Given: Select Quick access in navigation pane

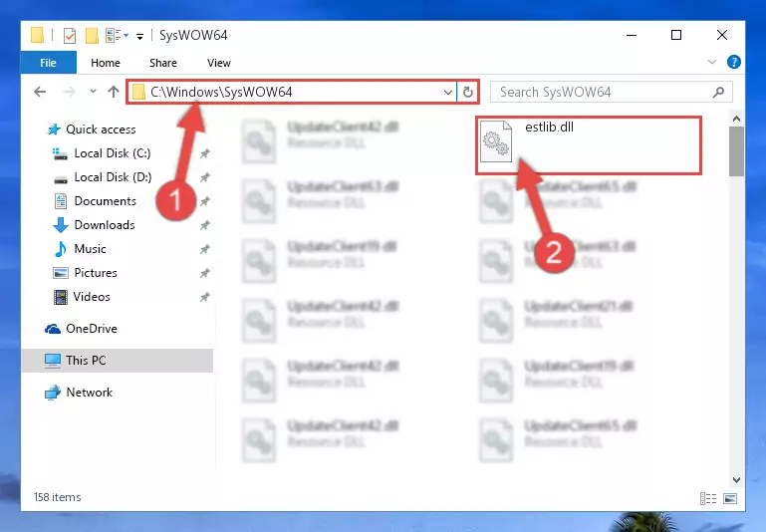Looking at the screenshot, I should (102, 129).
